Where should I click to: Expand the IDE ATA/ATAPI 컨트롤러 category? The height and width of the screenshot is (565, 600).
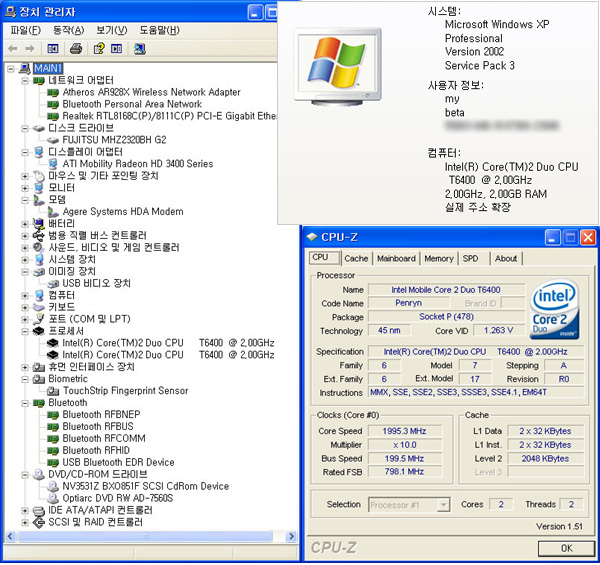coord(25,510)
